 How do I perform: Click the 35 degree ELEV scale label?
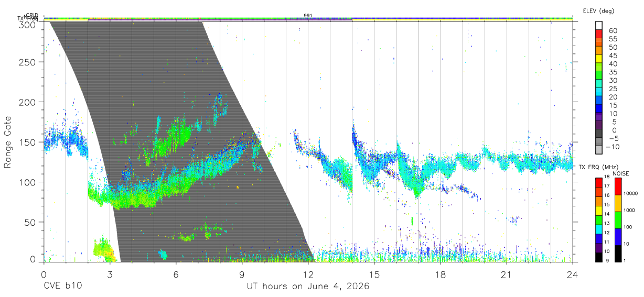pyautogui.click(x=612, y=72)
